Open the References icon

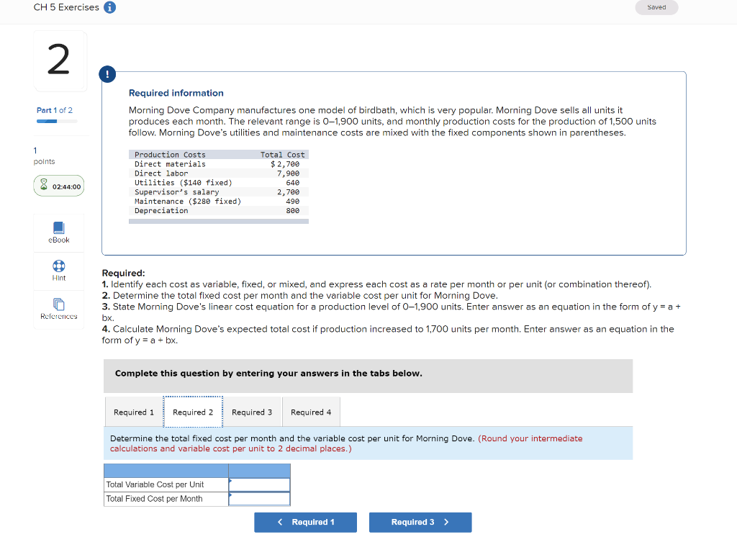59,304
